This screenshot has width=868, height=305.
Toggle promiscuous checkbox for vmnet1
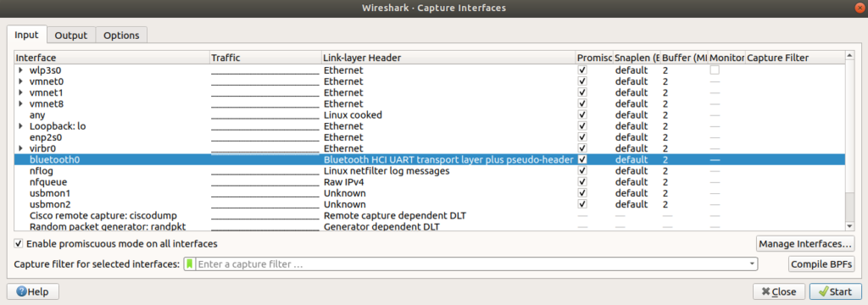pyautogui.click(x=582, y=92)
